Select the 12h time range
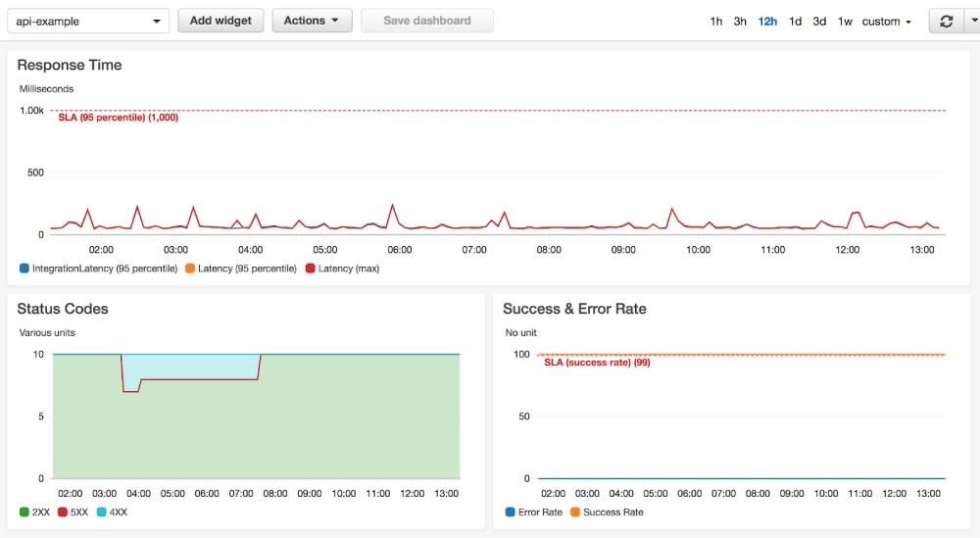This screenshot has width=980, height=538. [x=767, y=22]
